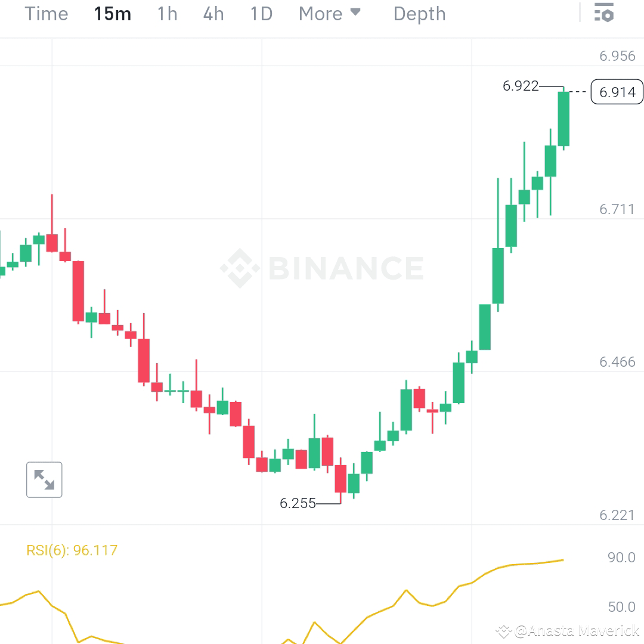Click the 6.922 high price marker
Screen dimensions: 644x644
521,86
